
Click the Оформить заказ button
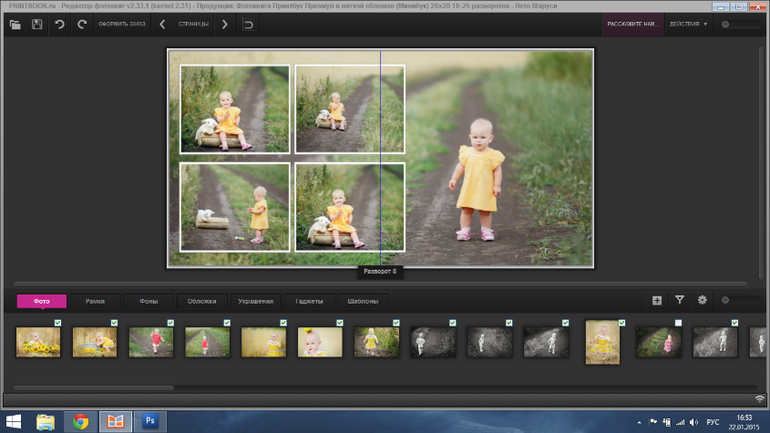pyautogui.click(x=121, y=24)
